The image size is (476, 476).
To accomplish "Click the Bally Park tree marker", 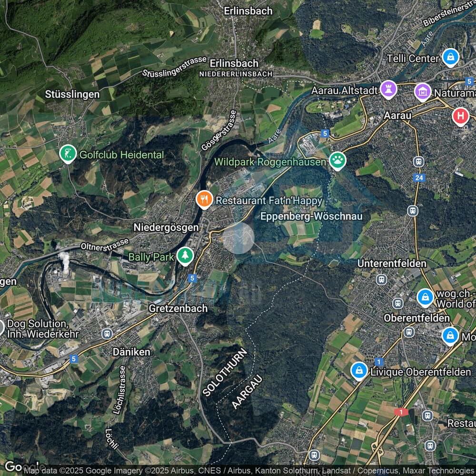I will [x=185, y=256].
